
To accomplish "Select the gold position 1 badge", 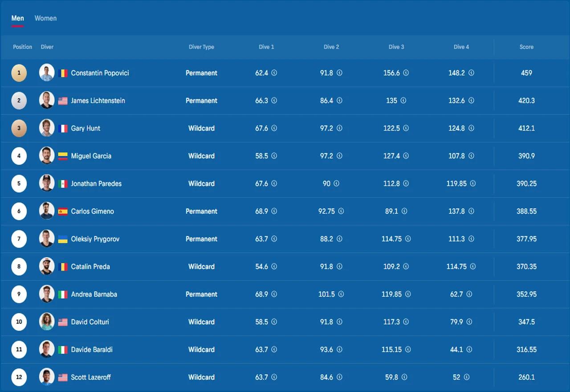I will click(x=19, y=73).
